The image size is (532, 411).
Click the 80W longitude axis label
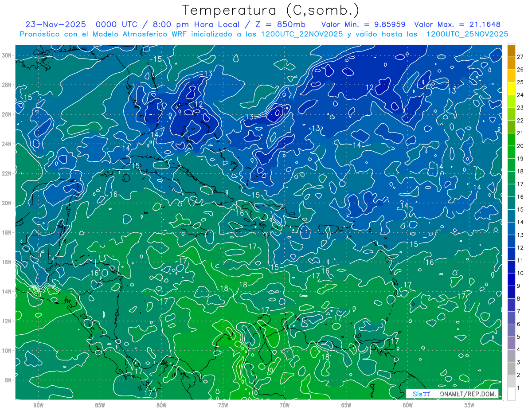pos(161,405)
